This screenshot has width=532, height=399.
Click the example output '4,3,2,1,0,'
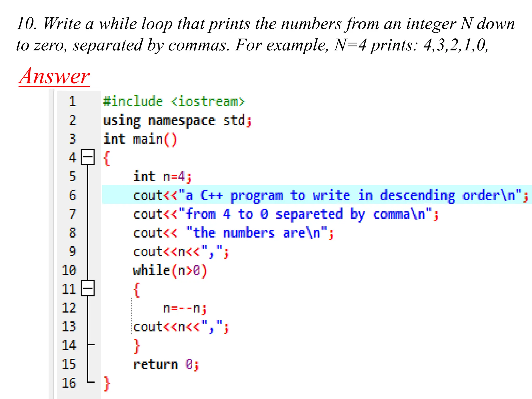coord(456,45)
